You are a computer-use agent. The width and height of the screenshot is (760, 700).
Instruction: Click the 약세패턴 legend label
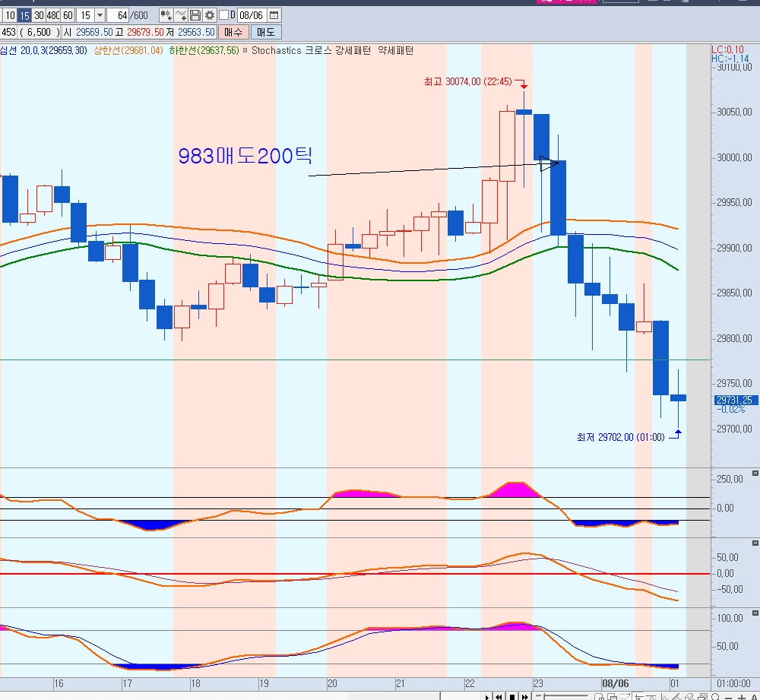click(x=395, y=50)
